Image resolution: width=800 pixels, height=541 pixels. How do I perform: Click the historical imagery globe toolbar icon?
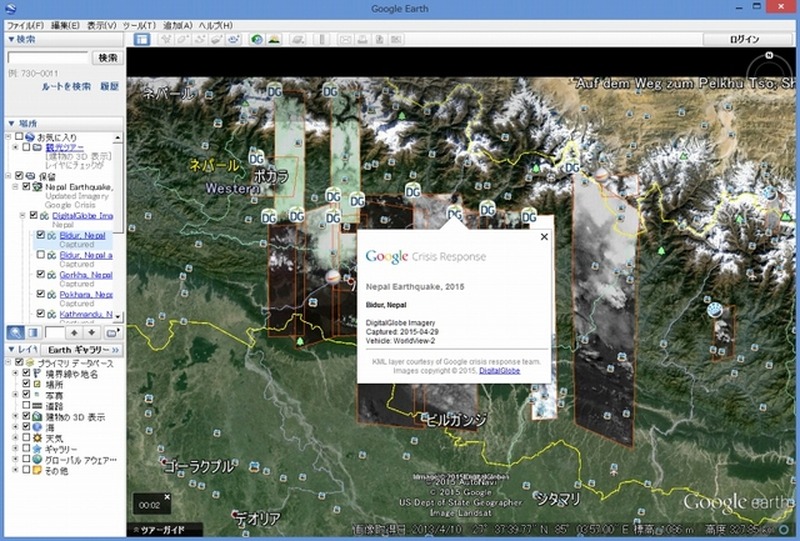(257, 40)
